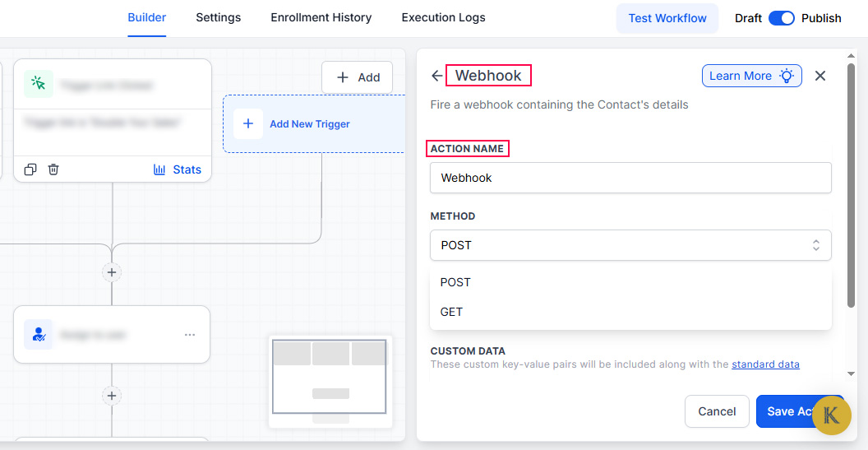Screen dimensions: 868x450
Task: Click the trigger link clicked icon
Action: [x=39, y=84]
